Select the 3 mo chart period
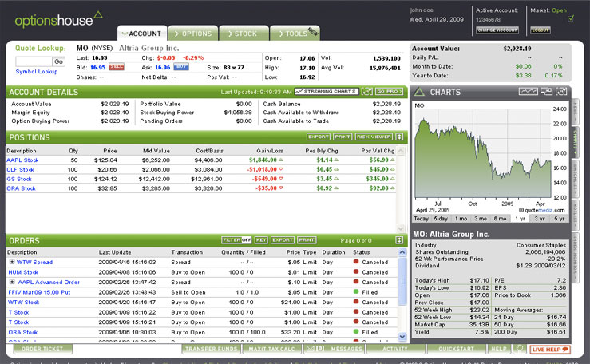Viewport: 590px width, 364px height. coord(481,219)
